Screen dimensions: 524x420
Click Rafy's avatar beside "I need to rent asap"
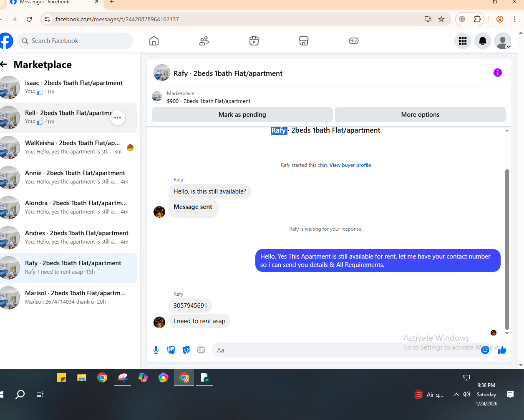coord(159,322)
